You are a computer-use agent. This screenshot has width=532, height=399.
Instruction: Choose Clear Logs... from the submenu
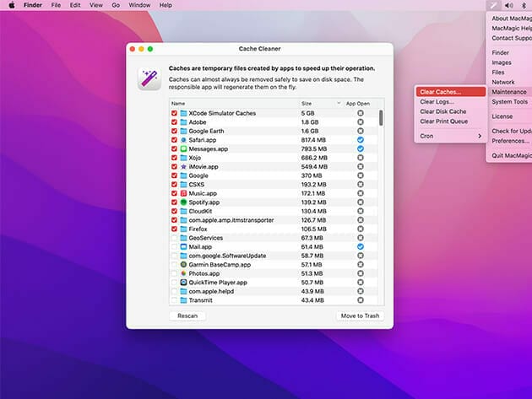pyautogui.click(x=437, y=101)
